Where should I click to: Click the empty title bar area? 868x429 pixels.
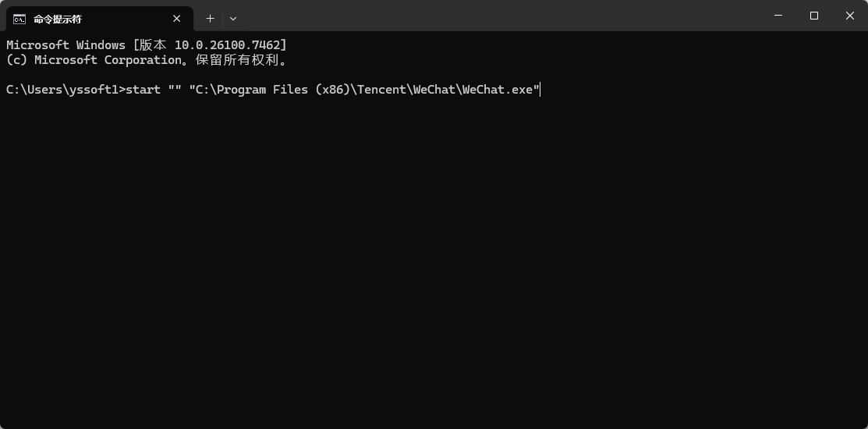[499, 17]
